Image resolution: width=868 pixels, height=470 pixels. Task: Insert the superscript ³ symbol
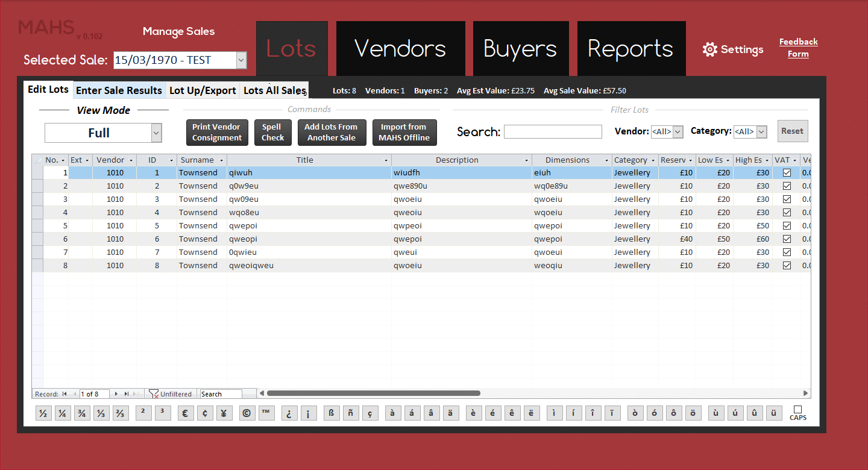163,413
